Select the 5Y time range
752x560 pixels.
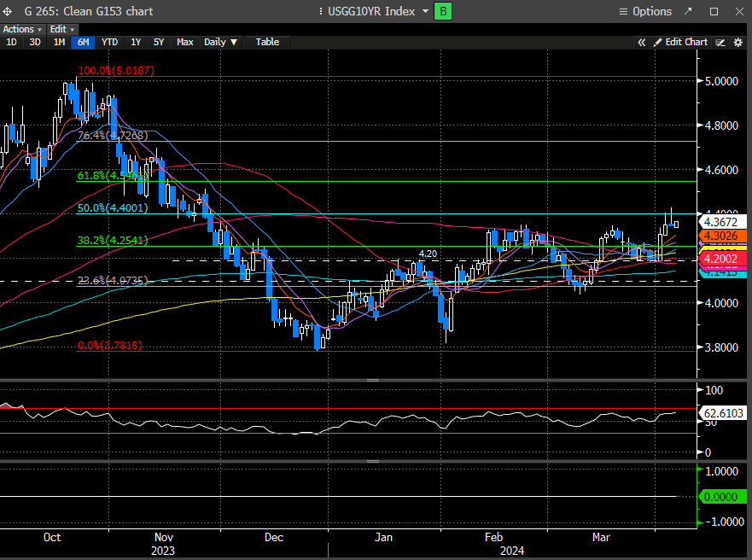click(x=159, y=42)
